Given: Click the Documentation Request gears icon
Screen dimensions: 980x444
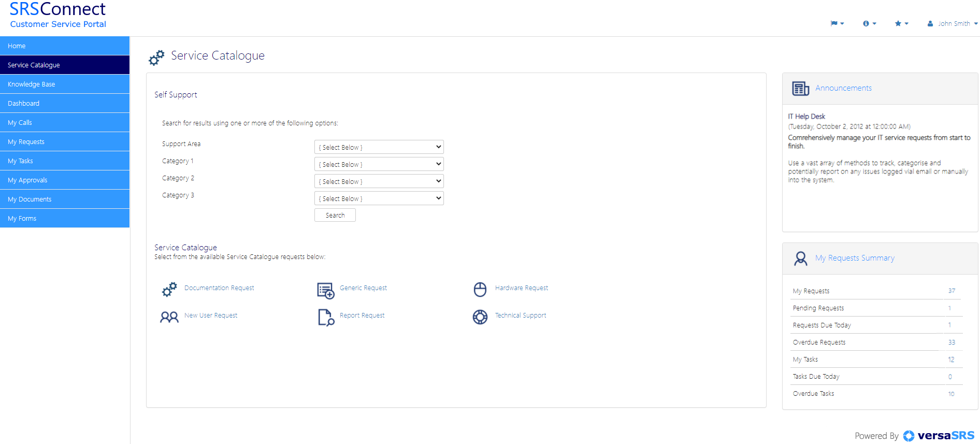Looking at the screenshot, I should pyautogui.click(x=169, y=290).
